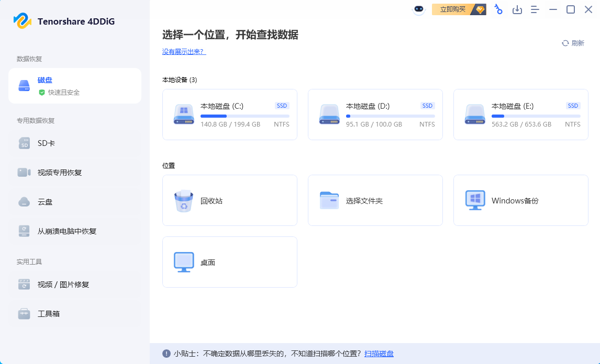This screenshot has width=600, height=364.
Task: Open the download manager icon
Action: click(517, 9)
